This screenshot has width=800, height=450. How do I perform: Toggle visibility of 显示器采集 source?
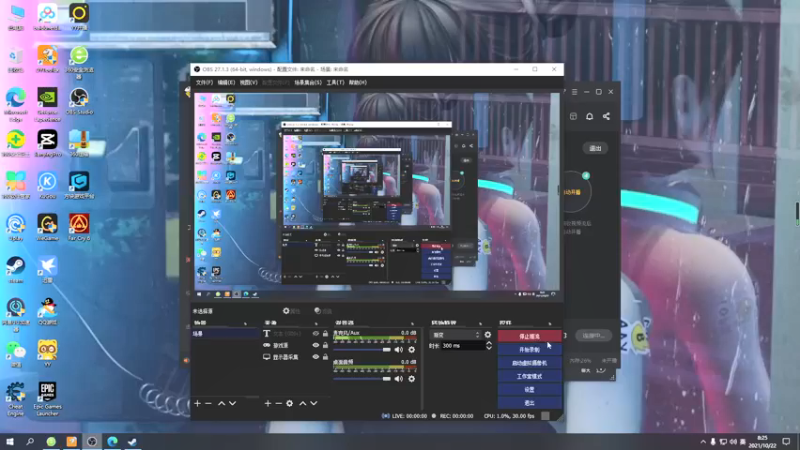(316, 357)
